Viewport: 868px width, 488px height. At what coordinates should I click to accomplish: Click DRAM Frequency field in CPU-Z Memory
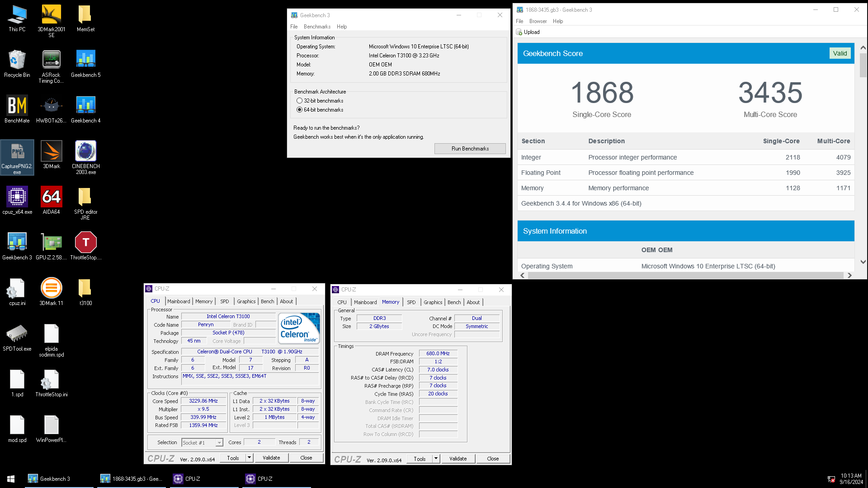438,353
